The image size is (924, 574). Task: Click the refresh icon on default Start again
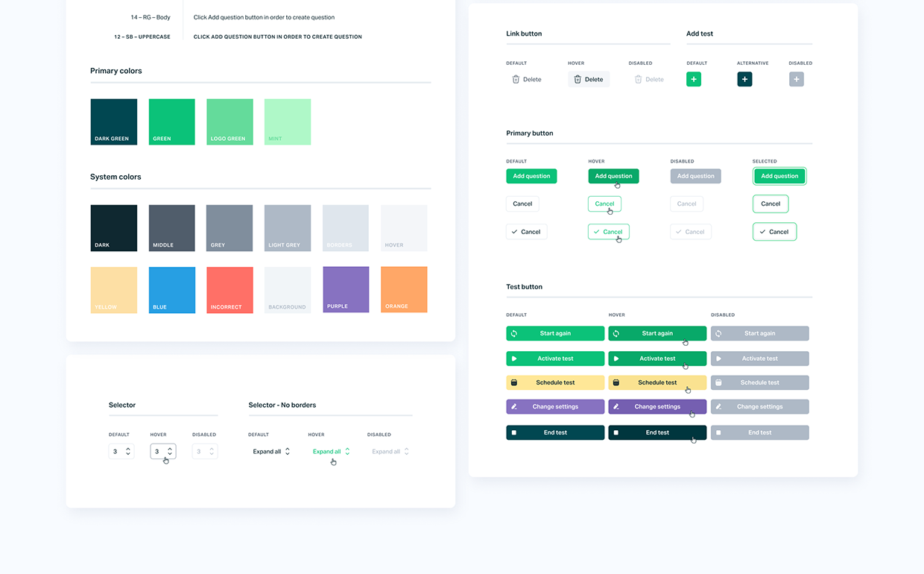click(x=514, y=334)
